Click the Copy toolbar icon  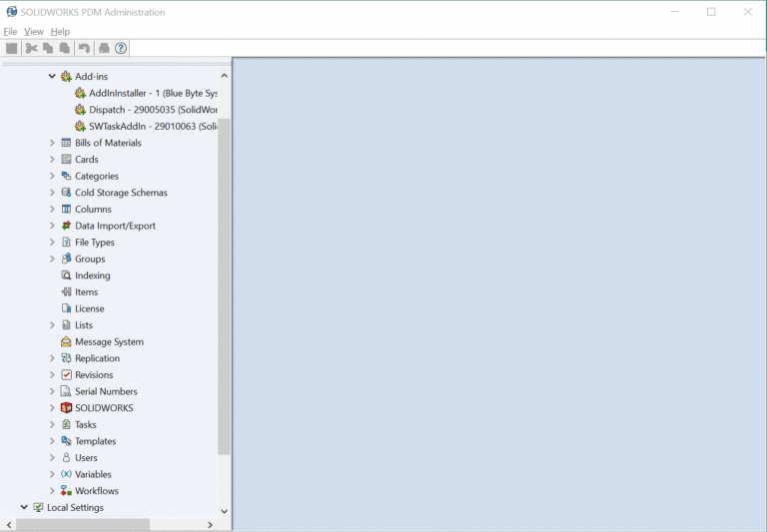coord(48,48)
